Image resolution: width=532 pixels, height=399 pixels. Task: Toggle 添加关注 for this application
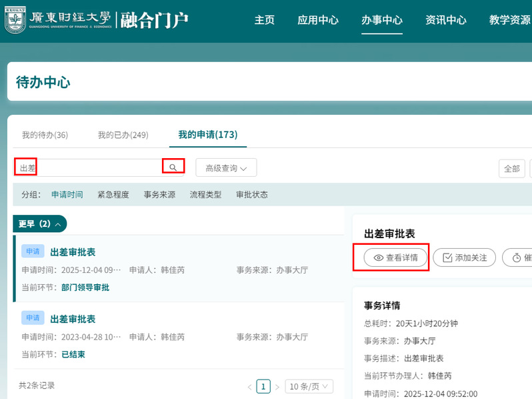pos(465,258)
